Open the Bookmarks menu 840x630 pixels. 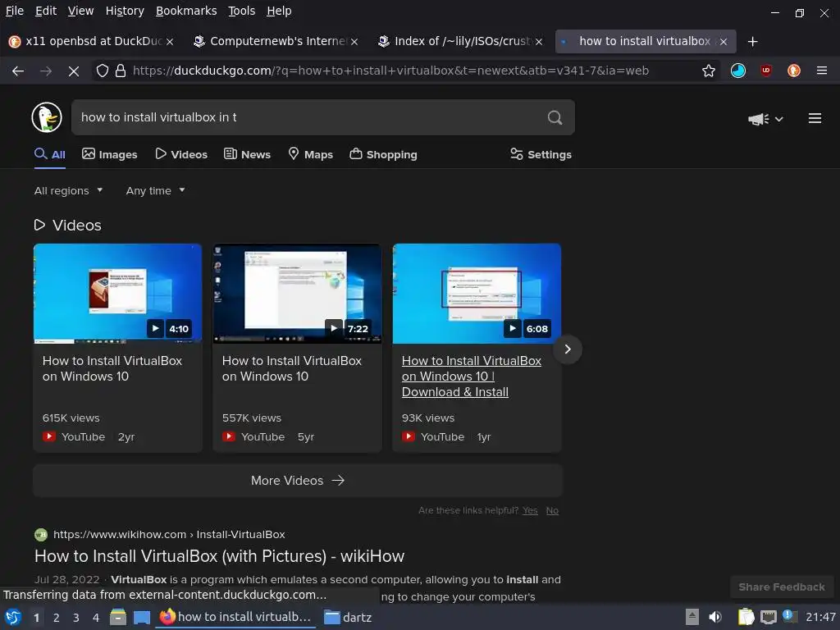pyautogui.click(x=186, y=11)
